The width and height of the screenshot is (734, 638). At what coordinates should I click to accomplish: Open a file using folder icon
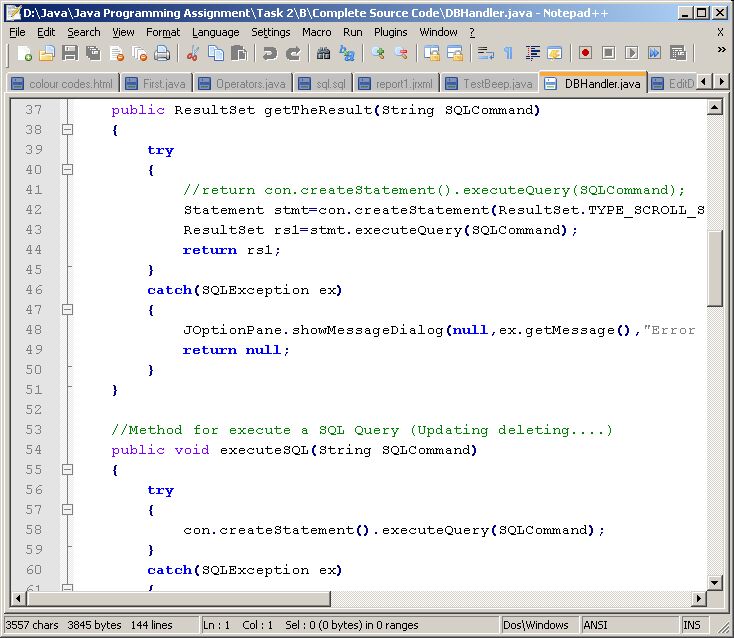[x=46, y=53]
